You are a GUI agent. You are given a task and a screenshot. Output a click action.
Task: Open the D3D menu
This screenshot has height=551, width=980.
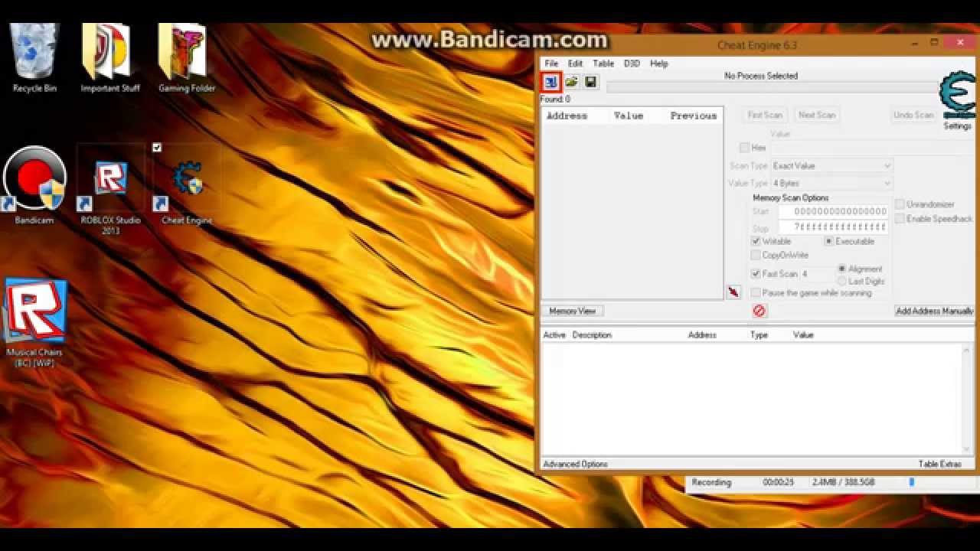[x=632, y=64]
